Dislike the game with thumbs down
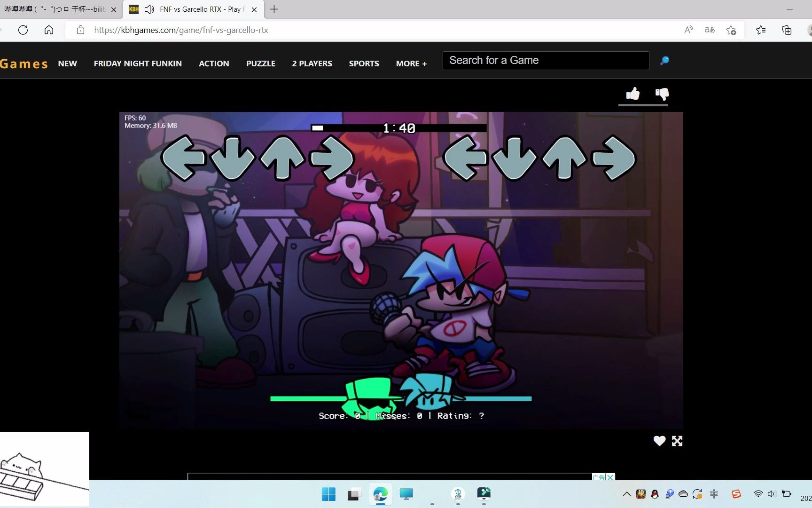The height and width of the screenshot is (508, 812). tap(662, 94)
